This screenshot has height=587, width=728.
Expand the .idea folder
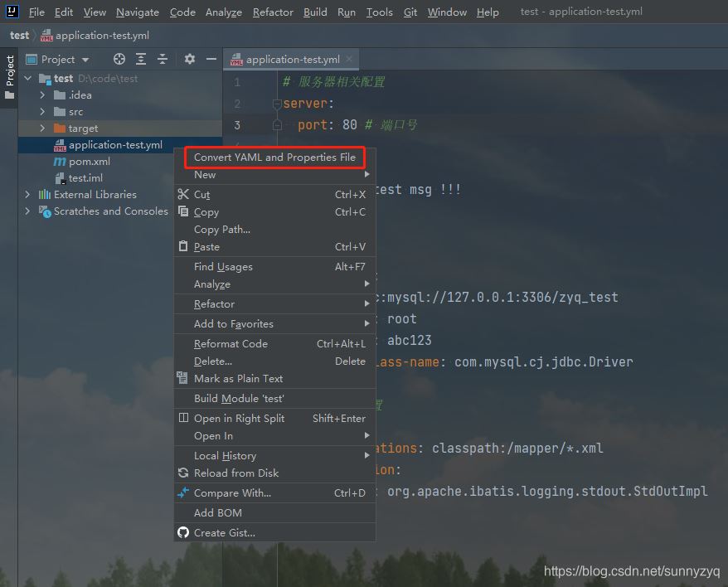click(42, 95)
